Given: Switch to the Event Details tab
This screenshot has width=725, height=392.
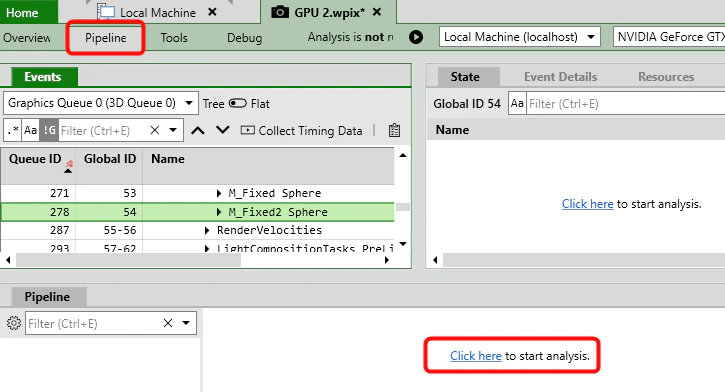Looking at the screenshot, I should click(x=560, y=77).
